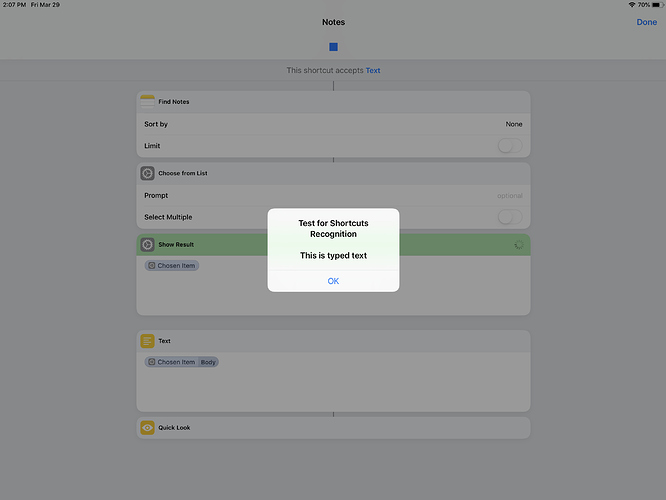
Task: Click the Show Result gear icon
Action: click(x=147, y=245)
